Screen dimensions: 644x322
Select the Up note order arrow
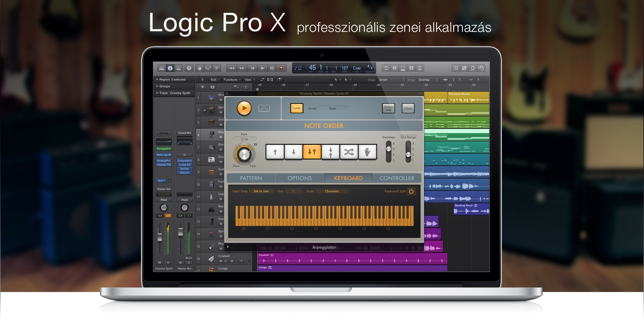click(x=275, y=152)
